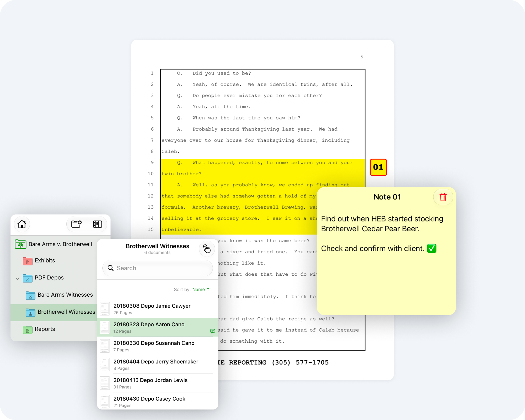
Task: Open the note indicator on the Aaron Cano depo
Action: (213, 331)
